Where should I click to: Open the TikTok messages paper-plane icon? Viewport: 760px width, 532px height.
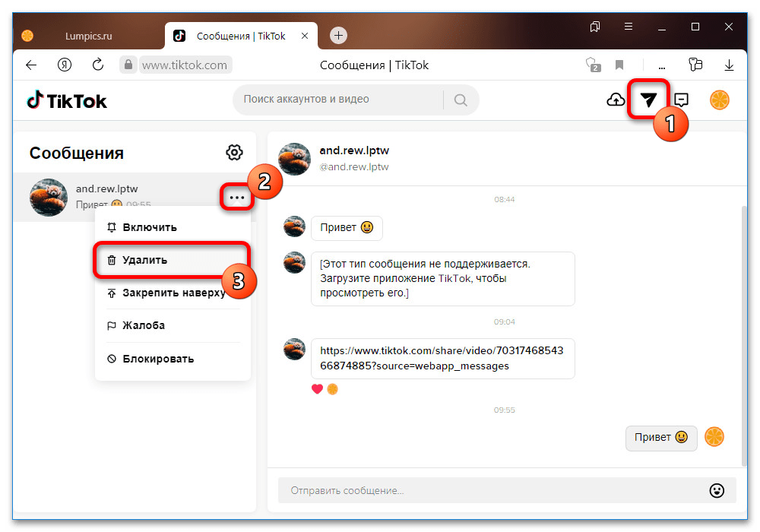pyautogui.click(x=648, y=100)
